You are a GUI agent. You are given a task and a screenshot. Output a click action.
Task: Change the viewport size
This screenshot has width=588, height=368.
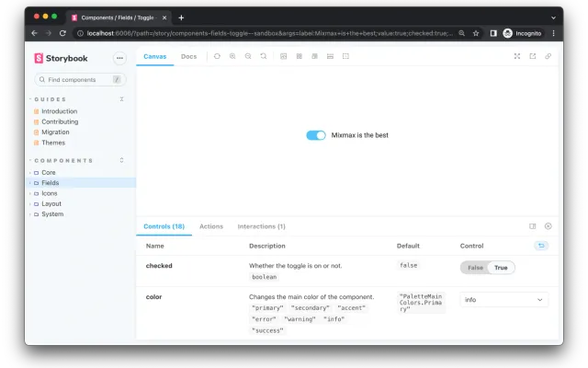tap(314, 56)
